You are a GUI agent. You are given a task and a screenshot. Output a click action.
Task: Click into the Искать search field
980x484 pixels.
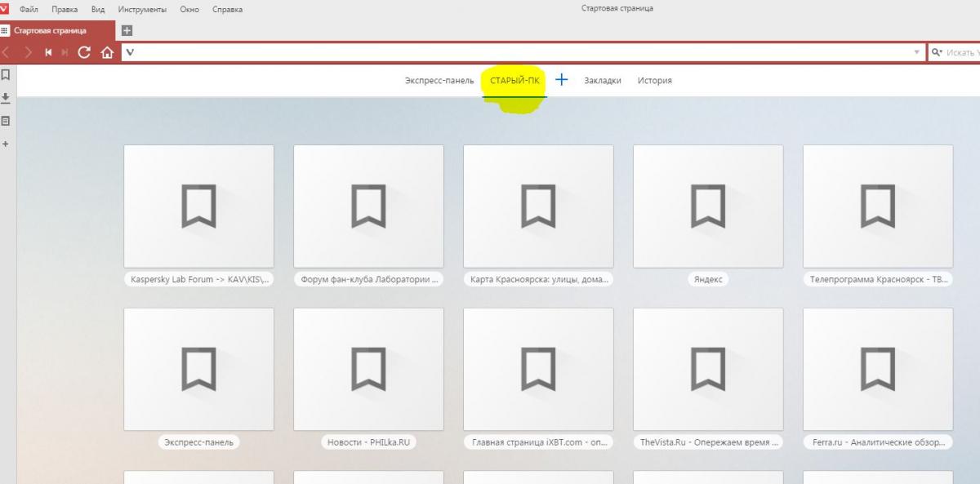[962, 52]
